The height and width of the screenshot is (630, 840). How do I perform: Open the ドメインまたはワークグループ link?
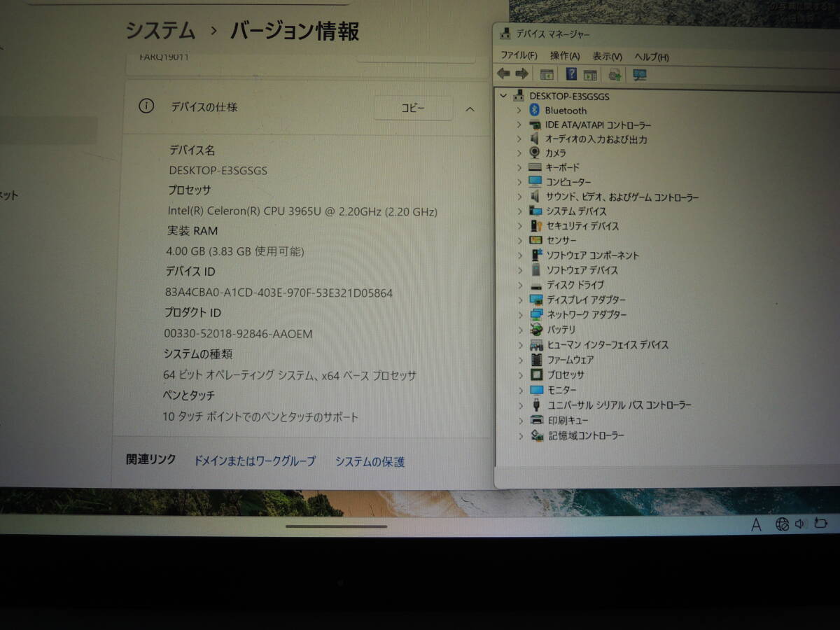coord(255,461)
